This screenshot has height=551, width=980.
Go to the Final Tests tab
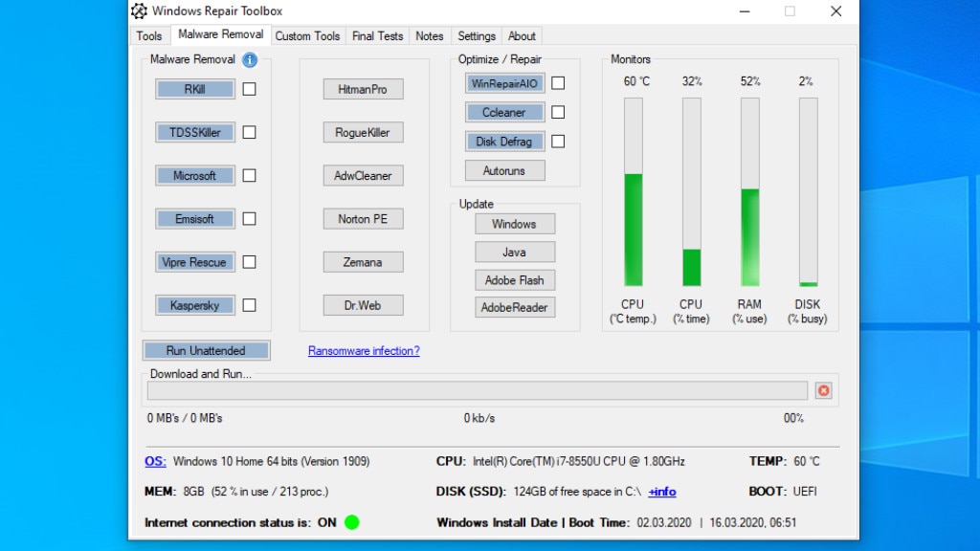tap(377, 36)
